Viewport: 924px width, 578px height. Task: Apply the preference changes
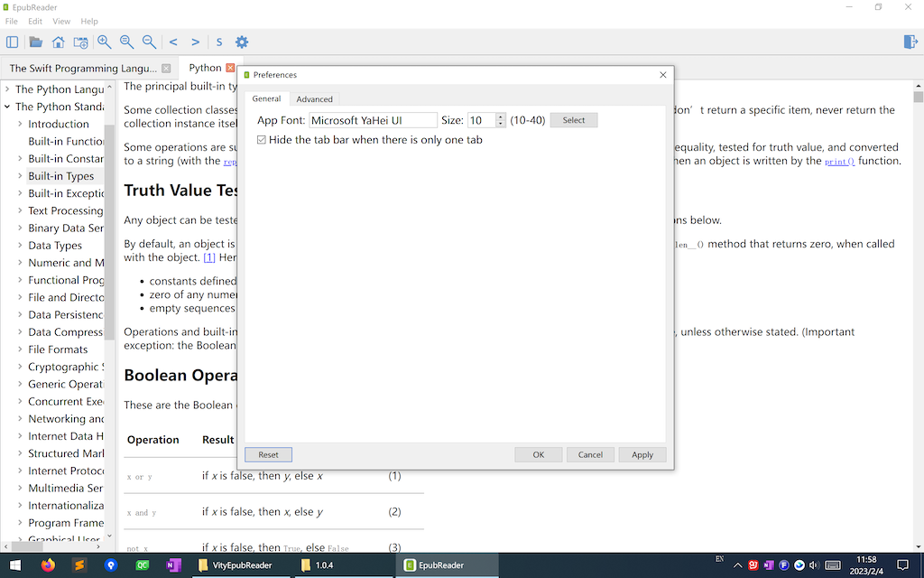click(642, 454)
